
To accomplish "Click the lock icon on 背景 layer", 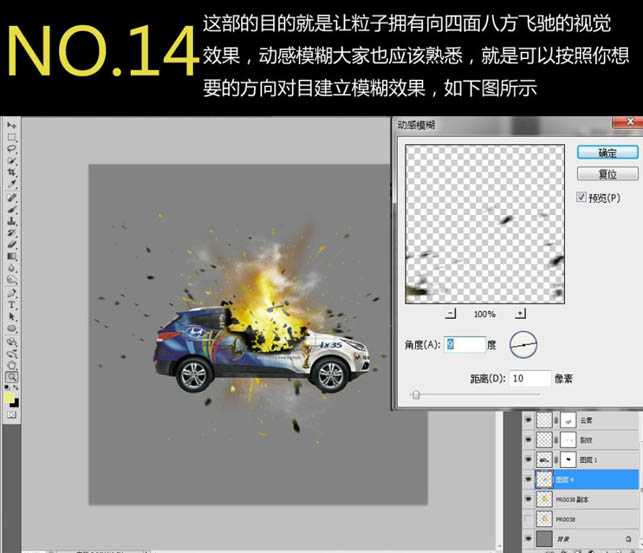I will click(x=628, y=539).
